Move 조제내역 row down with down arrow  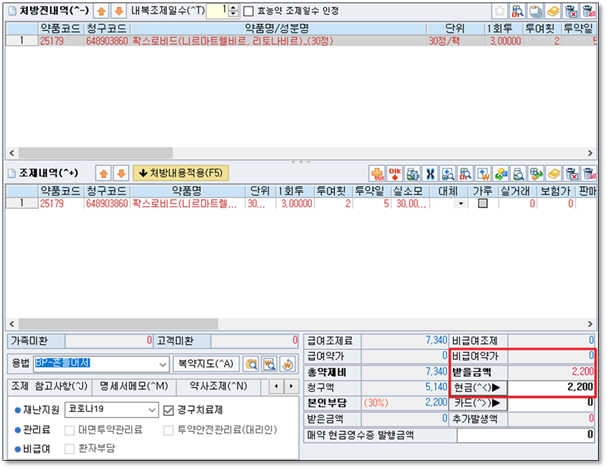(121, 173)
